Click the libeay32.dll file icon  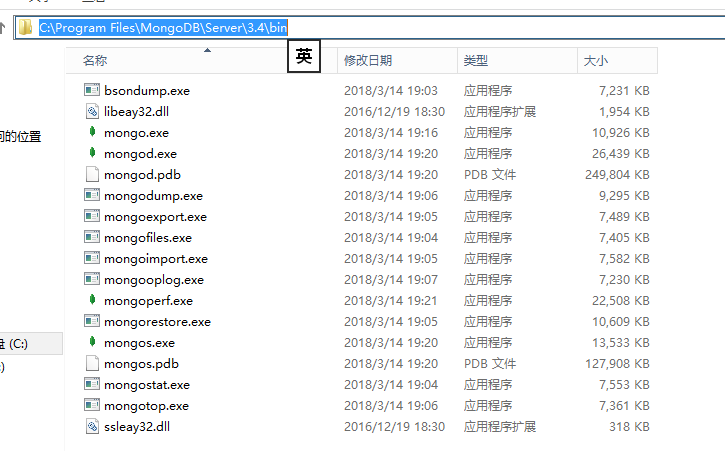point(92,111)
